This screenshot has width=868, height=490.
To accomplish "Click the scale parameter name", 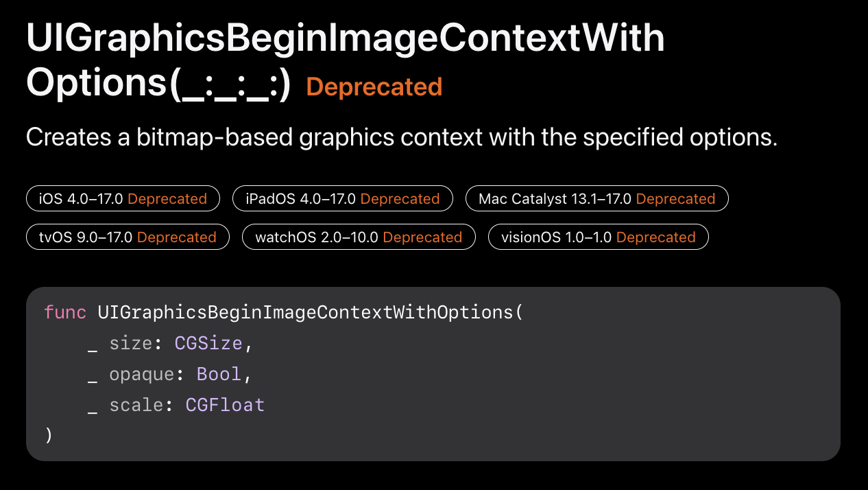I will 136,405.
